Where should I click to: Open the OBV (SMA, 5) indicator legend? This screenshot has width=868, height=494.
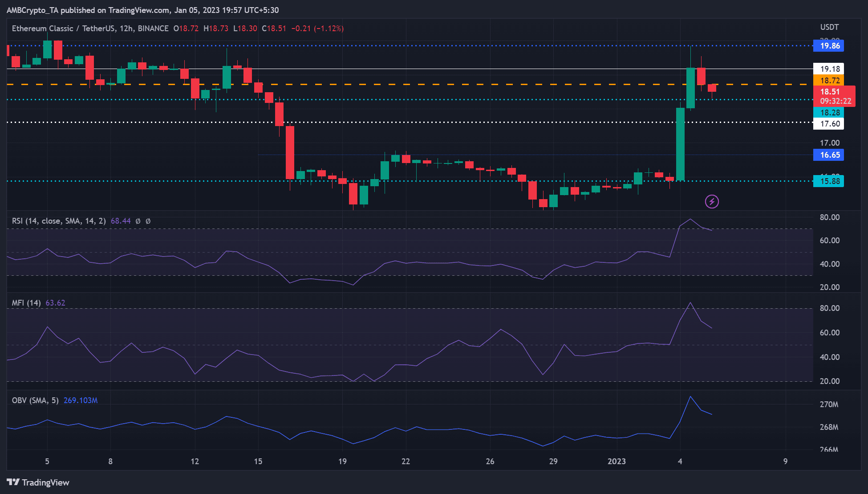pos(35,400)
